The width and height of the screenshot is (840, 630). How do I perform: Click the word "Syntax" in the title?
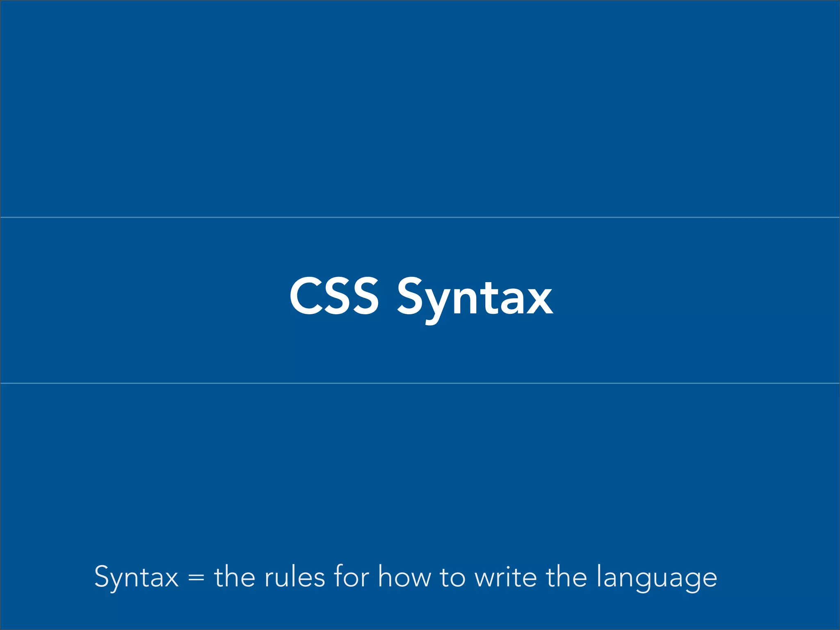pos(475,297)
